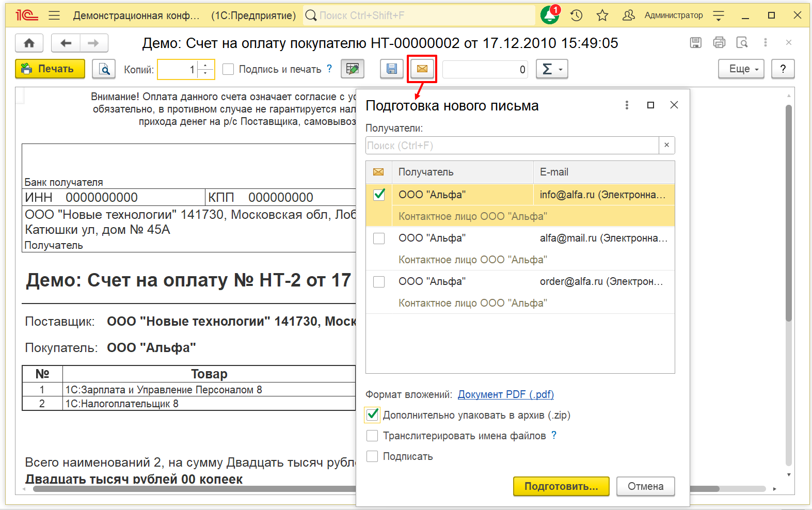Select the info@alfa.ru recipient row

[520, 205]
